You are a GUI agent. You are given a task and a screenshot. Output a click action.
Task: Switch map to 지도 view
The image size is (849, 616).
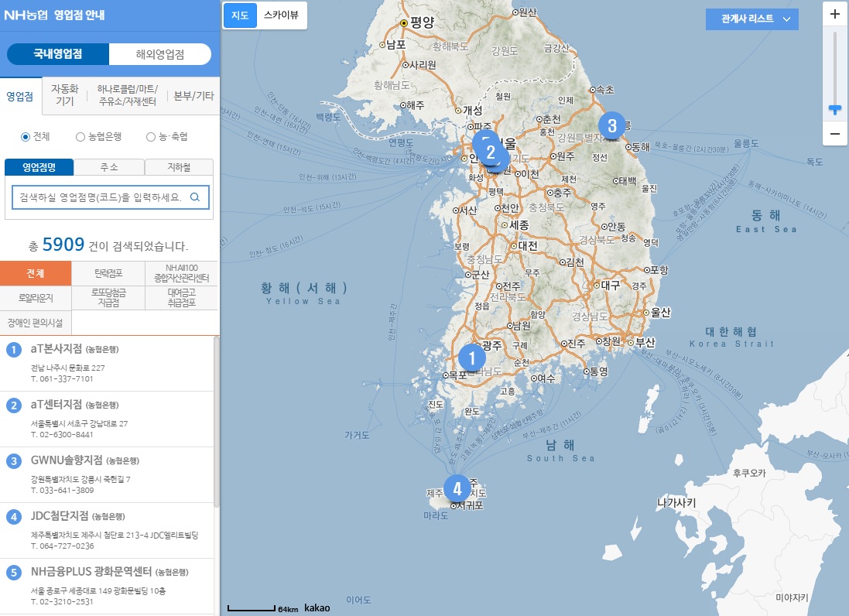tap(240, 15)
